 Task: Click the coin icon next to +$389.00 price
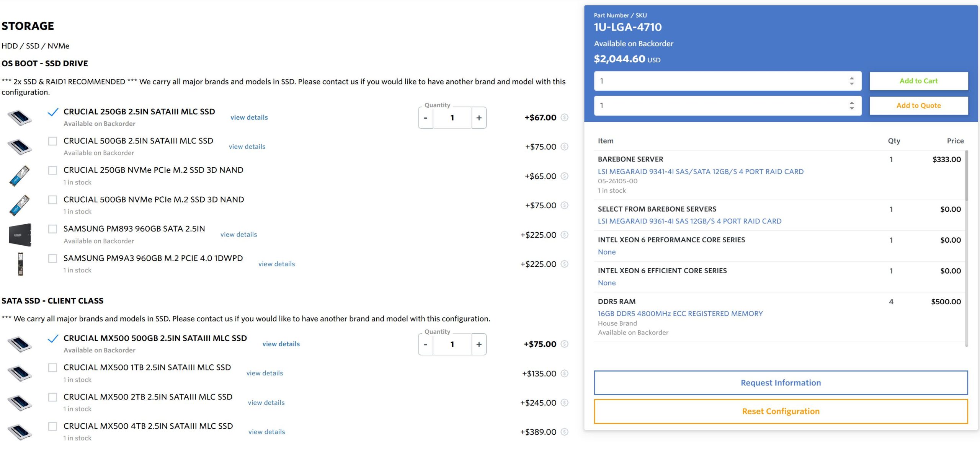pos(564,432)
